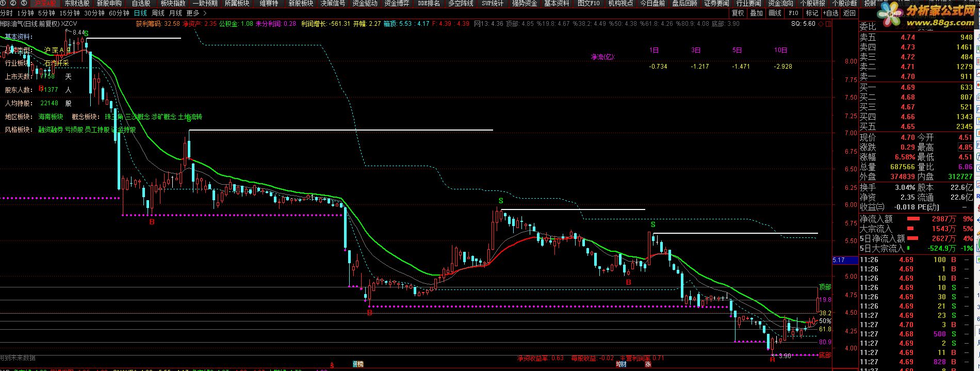980x371 pixels.
Task: Open the 新股申购 tab
Action: coord(109,3)
